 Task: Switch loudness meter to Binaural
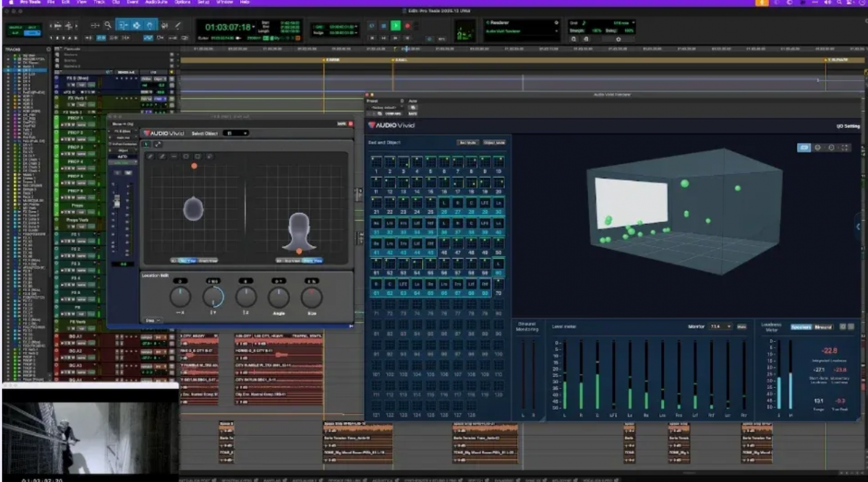823,327
